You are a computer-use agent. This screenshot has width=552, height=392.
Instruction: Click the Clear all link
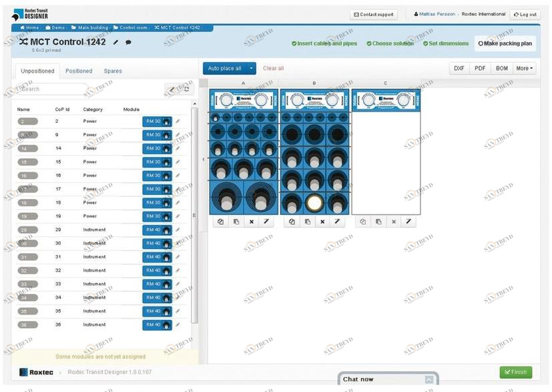click(274, 68)
